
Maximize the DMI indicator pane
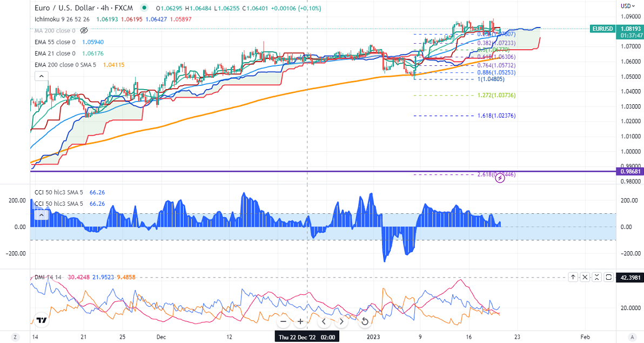(609, 277)
